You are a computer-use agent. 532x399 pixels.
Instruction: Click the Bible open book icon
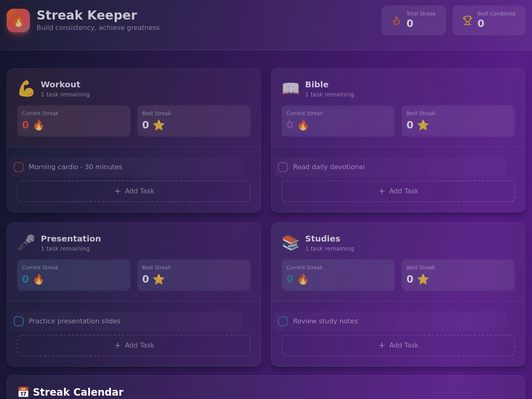point(291,89)
